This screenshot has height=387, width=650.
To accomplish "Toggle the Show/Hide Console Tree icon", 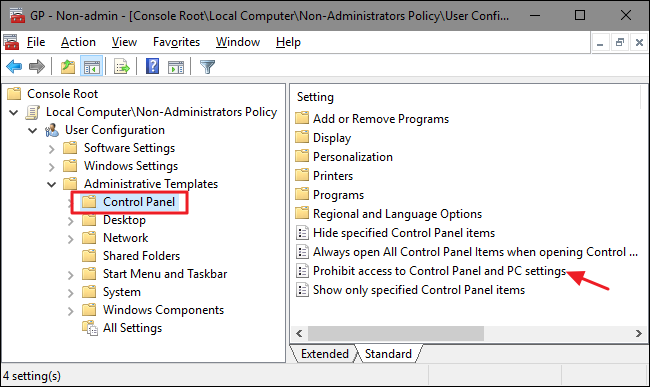I will coord(91,66).
